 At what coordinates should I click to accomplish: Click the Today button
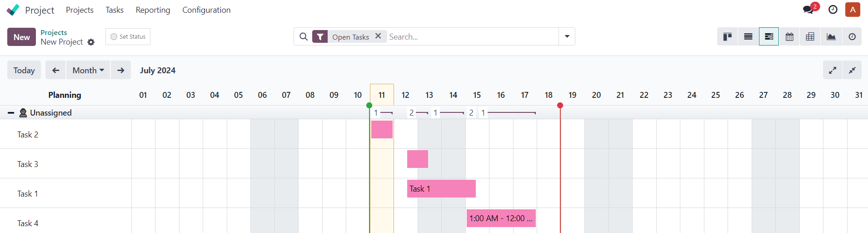pyautogui.click(x=24, y=70)
